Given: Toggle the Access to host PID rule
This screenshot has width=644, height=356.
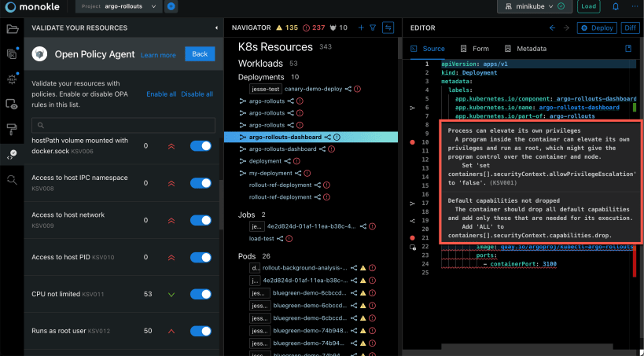Looking at the screenshot, I should (201, 257).
